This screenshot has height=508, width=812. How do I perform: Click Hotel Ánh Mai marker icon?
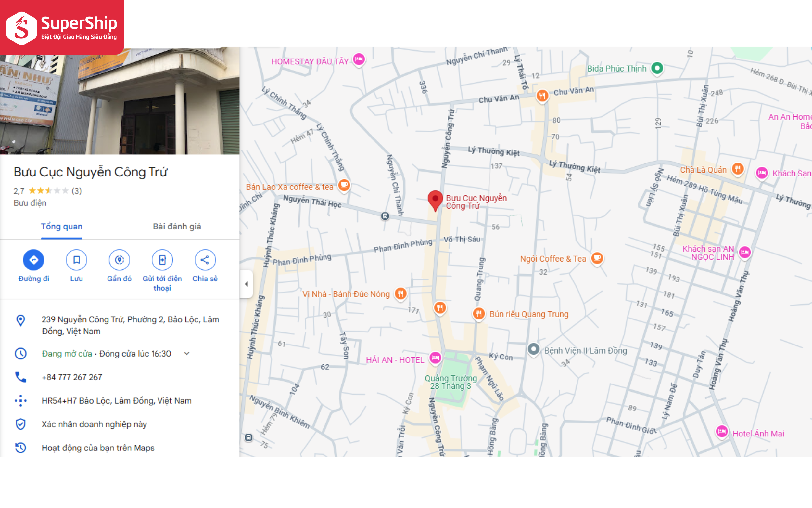pyautogui.click(x=722, y=432)
